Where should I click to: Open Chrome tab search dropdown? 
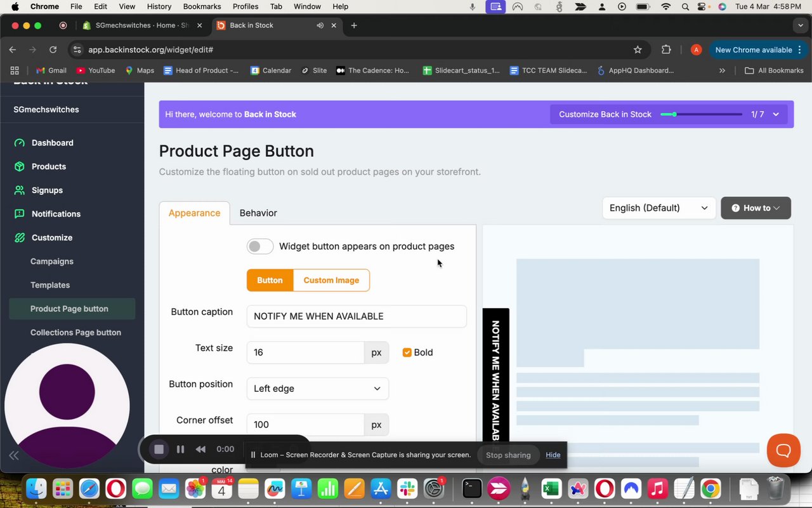click(801, 25)
